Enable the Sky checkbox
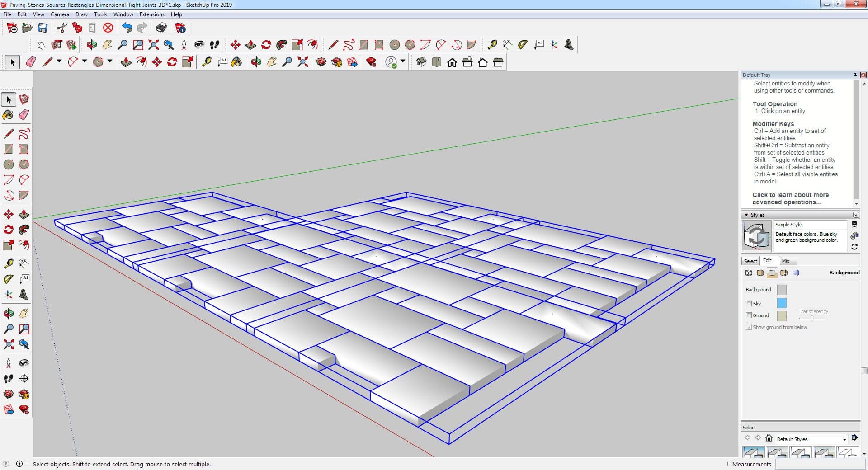Image resolution: width=868 pixels, height=470 pixels. pos(749,304)
